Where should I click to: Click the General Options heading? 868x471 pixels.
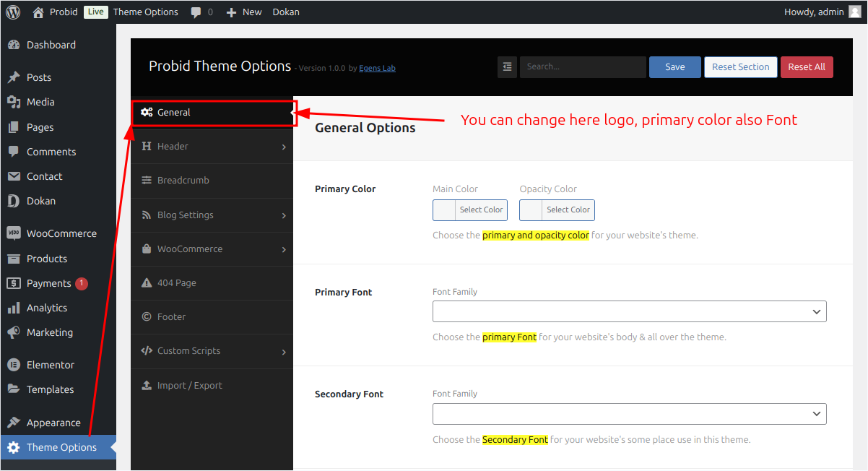pos(365,128)
